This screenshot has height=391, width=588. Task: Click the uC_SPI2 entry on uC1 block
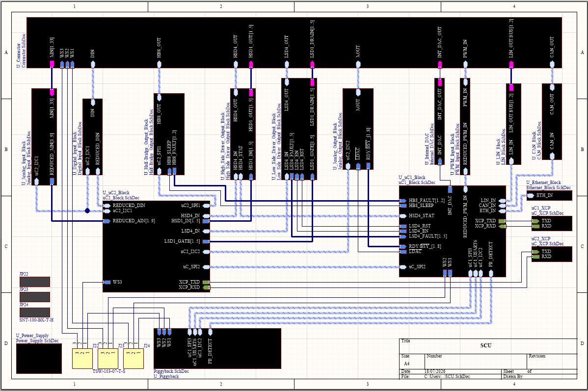click(412, 267)
